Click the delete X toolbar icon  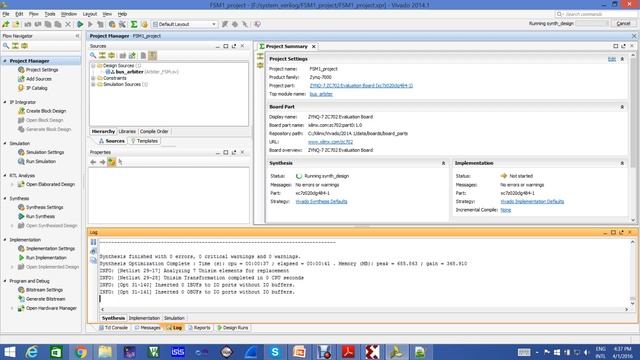(x=68, y=24)
